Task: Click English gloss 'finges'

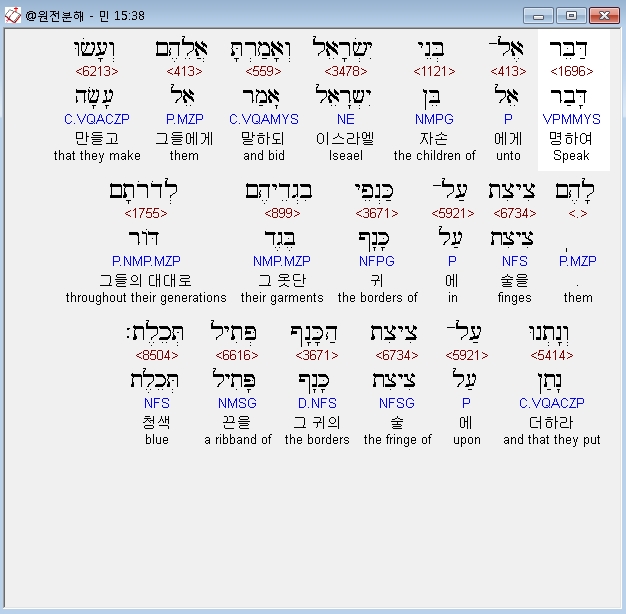Action: [x=515, y=297]
